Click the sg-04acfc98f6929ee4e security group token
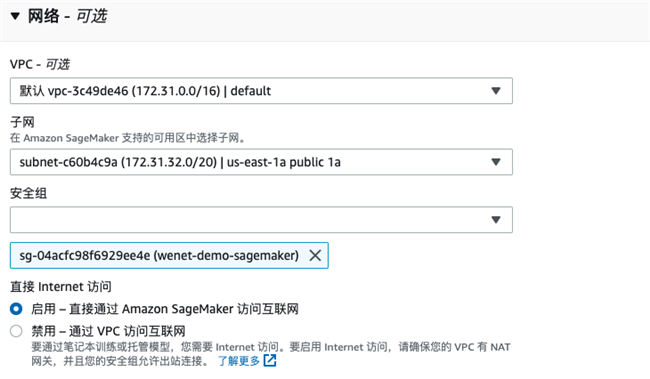Screen dimensions: 650x379 [169, 255]
